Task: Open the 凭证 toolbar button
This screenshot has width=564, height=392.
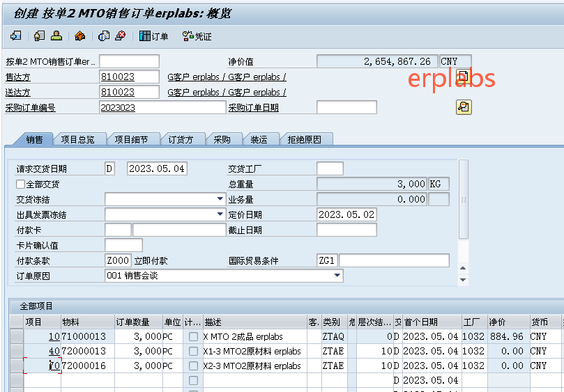Action: [x=197, y=36]
